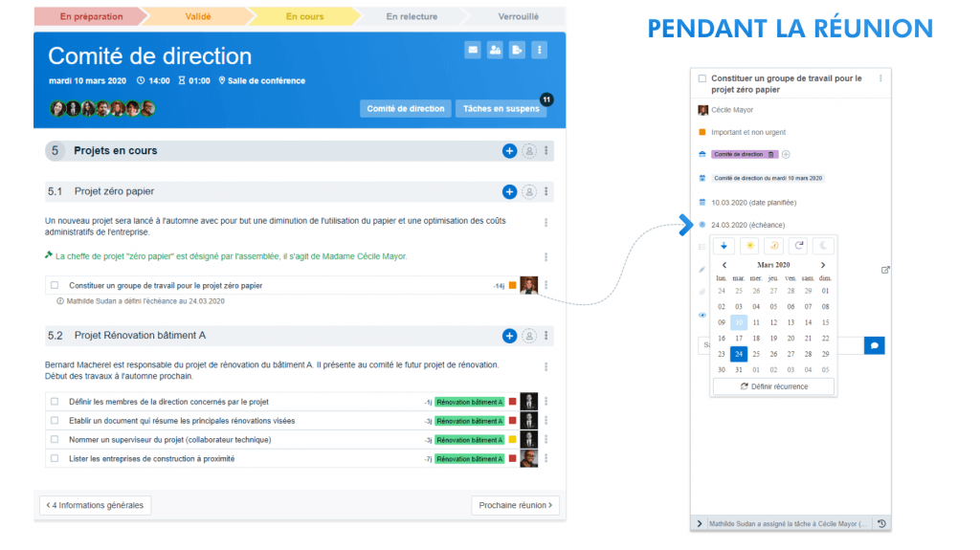Open the task panel three-dot menu

pyautogui.click(x=880, y=78)
